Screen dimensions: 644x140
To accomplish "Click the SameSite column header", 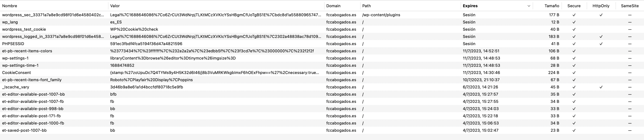I will pyautogui.click(x=629, y=6).
